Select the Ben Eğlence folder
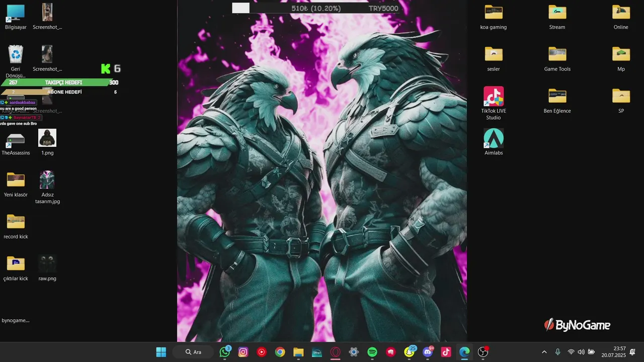 tap(557, 101)
